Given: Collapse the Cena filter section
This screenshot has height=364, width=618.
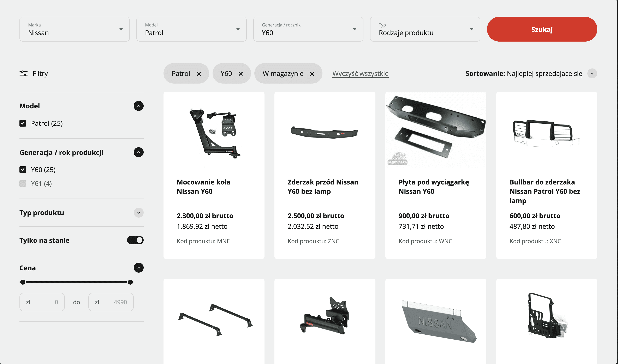Looking at the screenshot, I should point(138,268).
